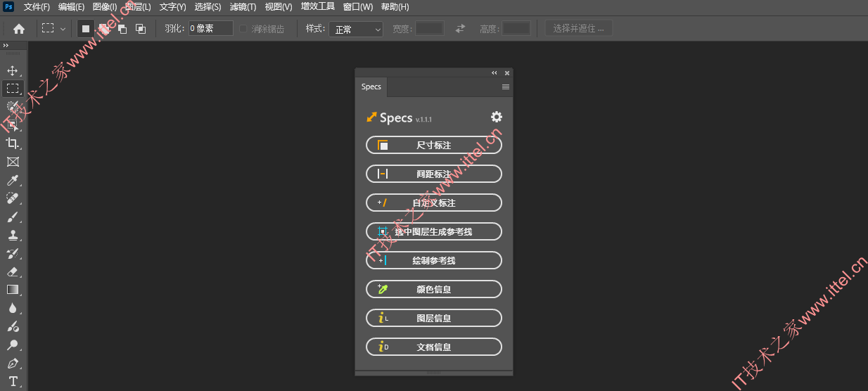
Task: Select the Spot Healing Brush tool
Action: [13, 198]
